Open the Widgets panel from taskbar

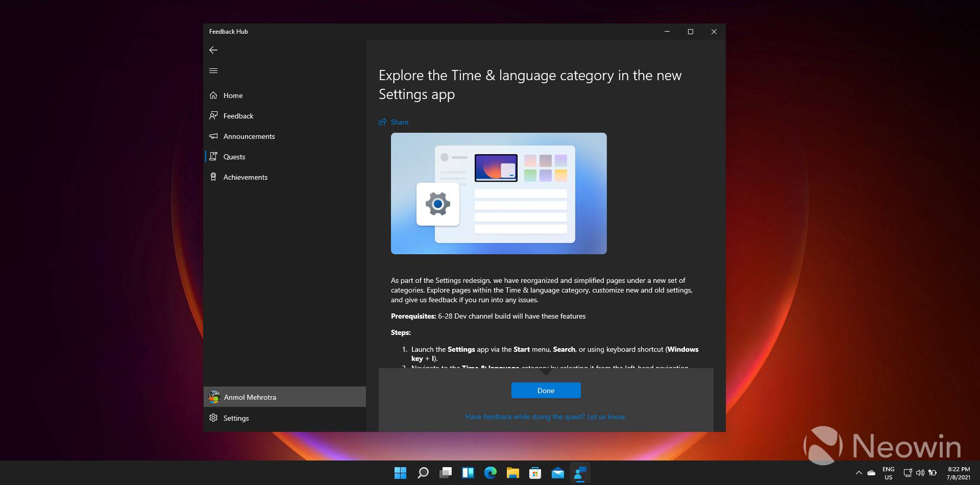click(x=468, y=473)
